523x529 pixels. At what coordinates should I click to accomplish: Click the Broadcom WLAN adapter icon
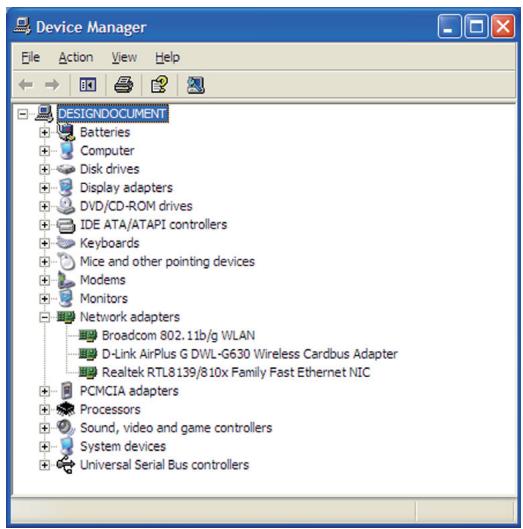click(x=88, y=335)
